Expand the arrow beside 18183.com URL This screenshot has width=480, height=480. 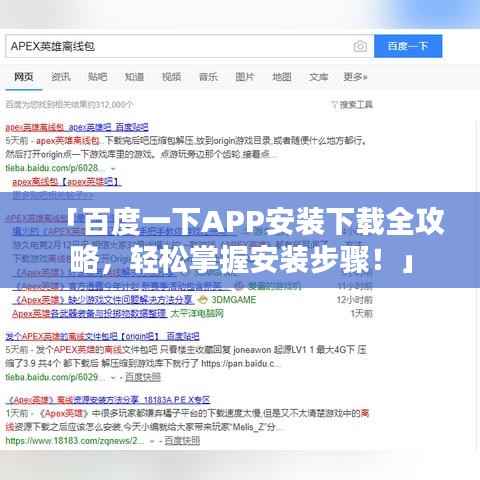click(152, 442)
